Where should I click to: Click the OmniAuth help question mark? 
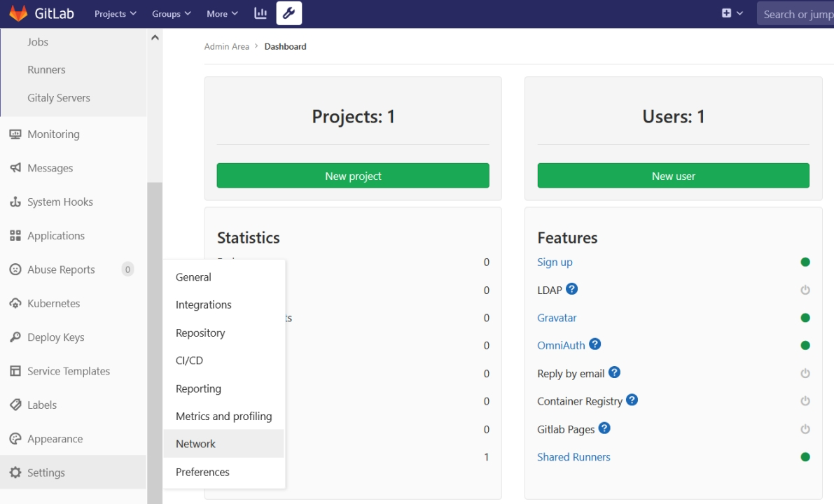coord(595,344)
